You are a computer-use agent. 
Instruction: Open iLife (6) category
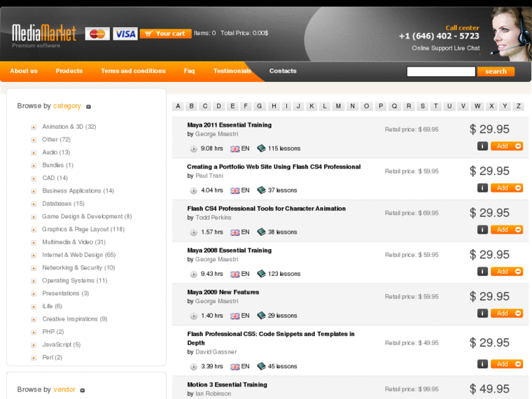click(52, 306)
